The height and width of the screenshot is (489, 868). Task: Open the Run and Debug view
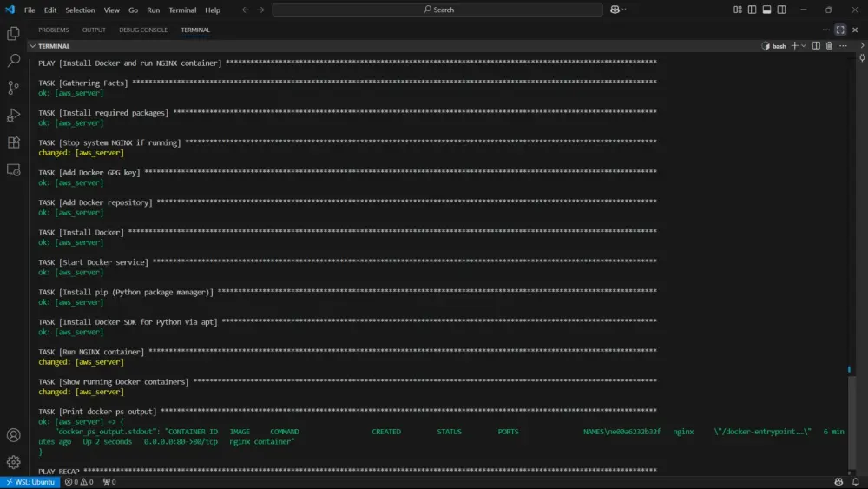click(13, 115)
